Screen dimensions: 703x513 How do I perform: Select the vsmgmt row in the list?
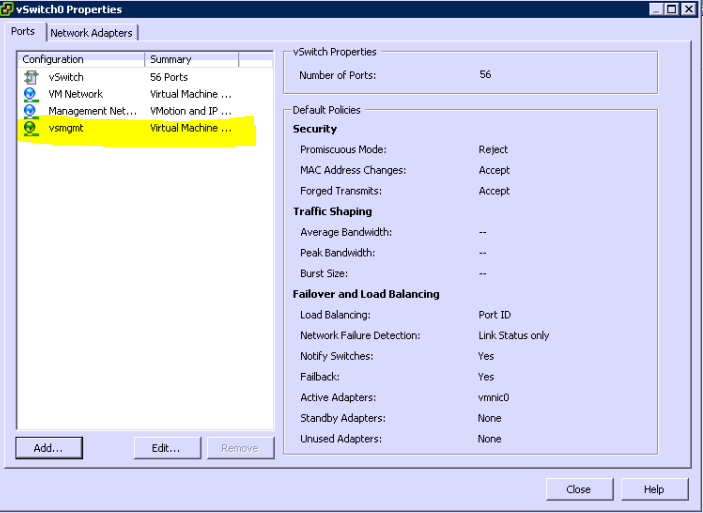click(66, 128)
